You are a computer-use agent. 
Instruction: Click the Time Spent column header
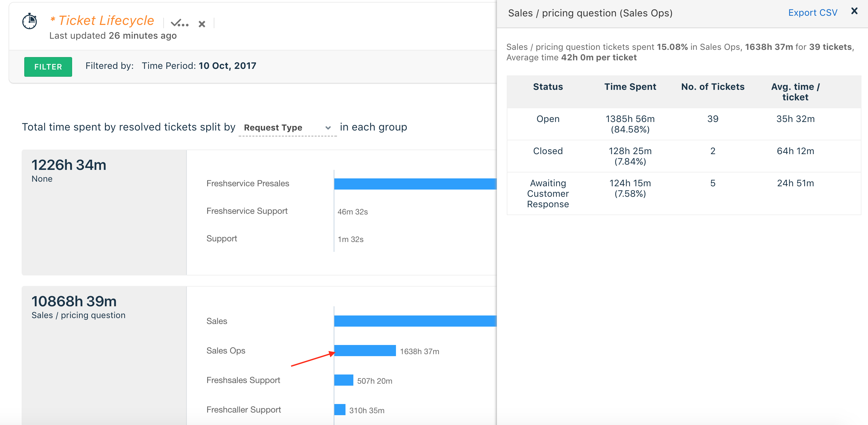[630, 87]
